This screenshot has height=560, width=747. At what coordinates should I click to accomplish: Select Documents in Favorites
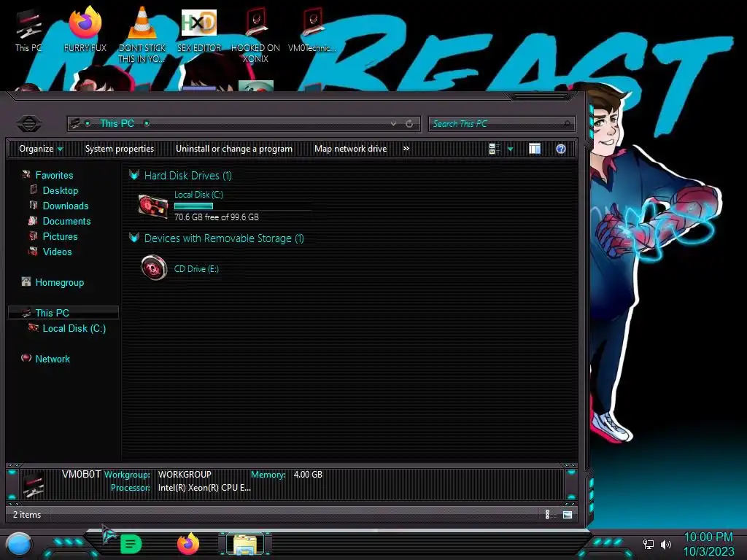pos(66,221)
